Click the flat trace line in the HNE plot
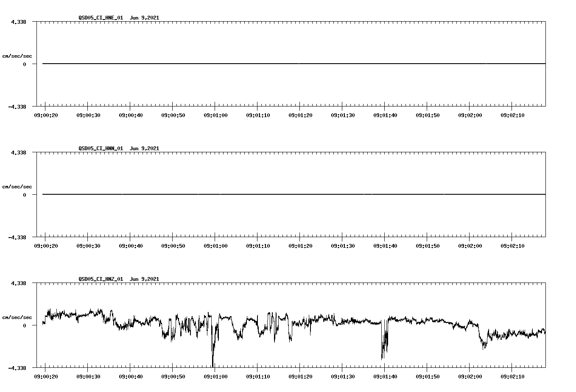The width and height of the screenshot is (576, 392). coord(294,64)
